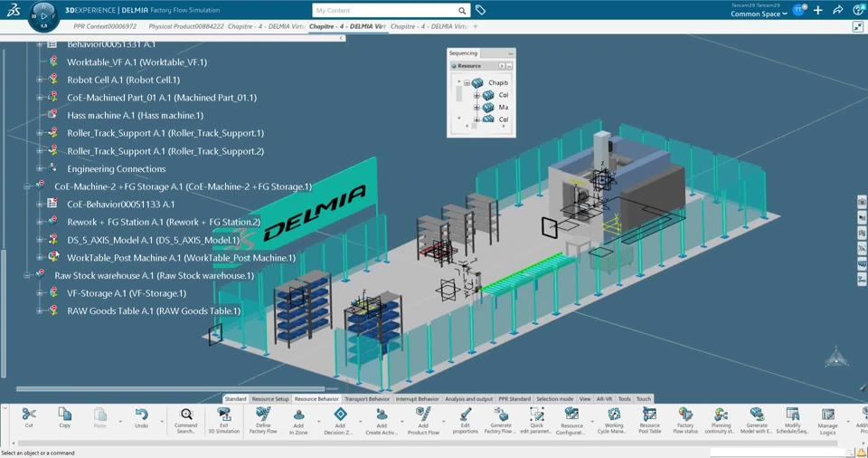Click exit fullscreen arrows button
The height and width of the screenshot is (458, 868).
858,26
